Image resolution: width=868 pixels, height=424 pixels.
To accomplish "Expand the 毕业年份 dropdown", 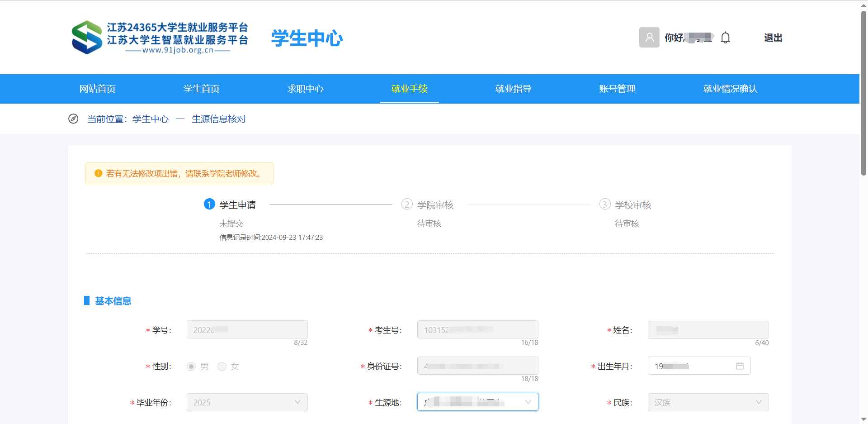I will coord(247,402).
